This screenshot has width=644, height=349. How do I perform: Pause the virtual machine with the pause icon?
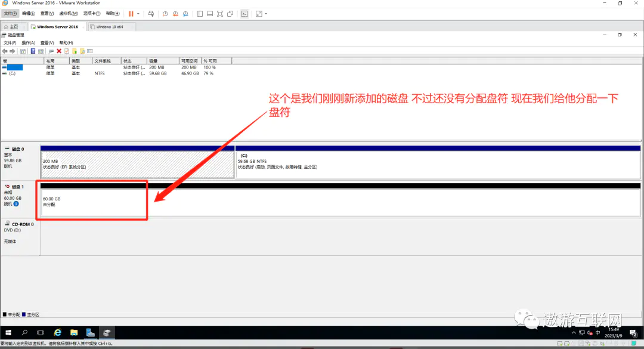[x=131, y=14]
